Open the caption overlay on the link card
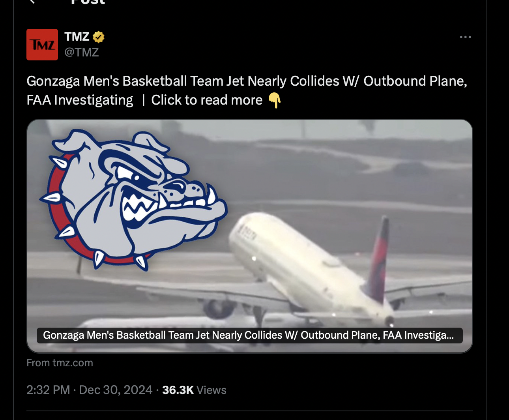The image size is (509, 420). coord(249,335)
